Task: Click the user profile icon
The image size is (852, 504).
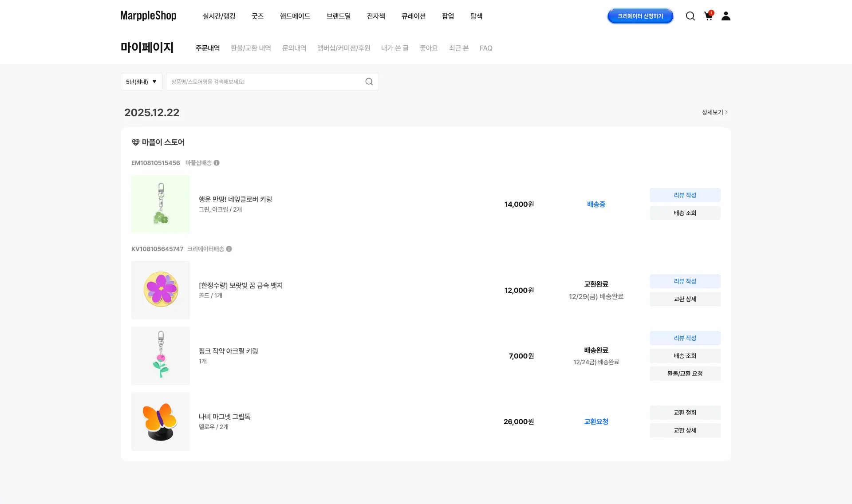Action: (x=726, y=16)
